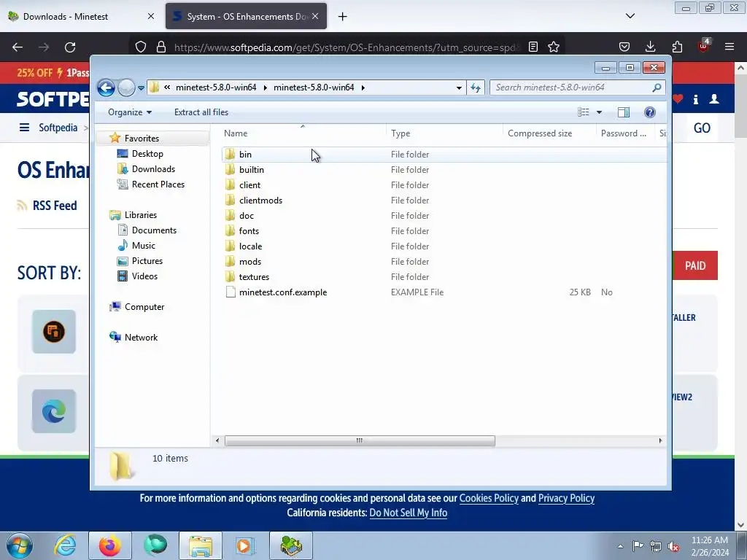
Task: Open Pictures library
Action: point(147,261)
